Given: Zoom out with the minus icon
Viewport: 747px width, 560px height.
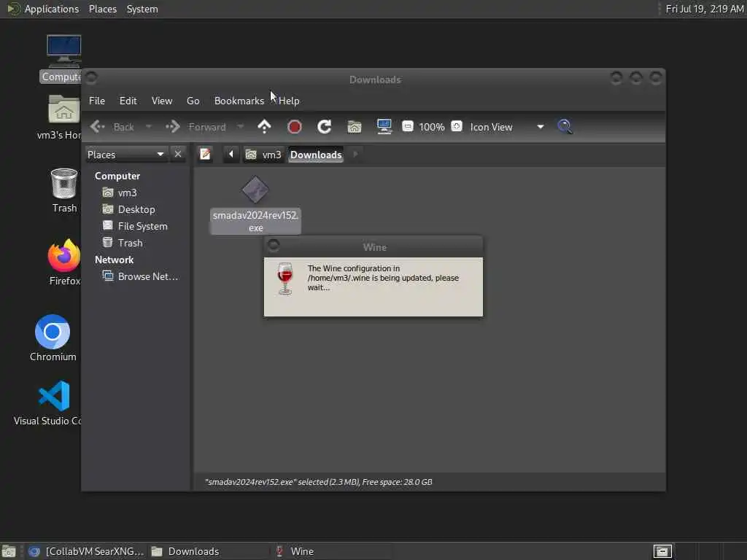Looking at the screenshot, I should coord(407,126).
